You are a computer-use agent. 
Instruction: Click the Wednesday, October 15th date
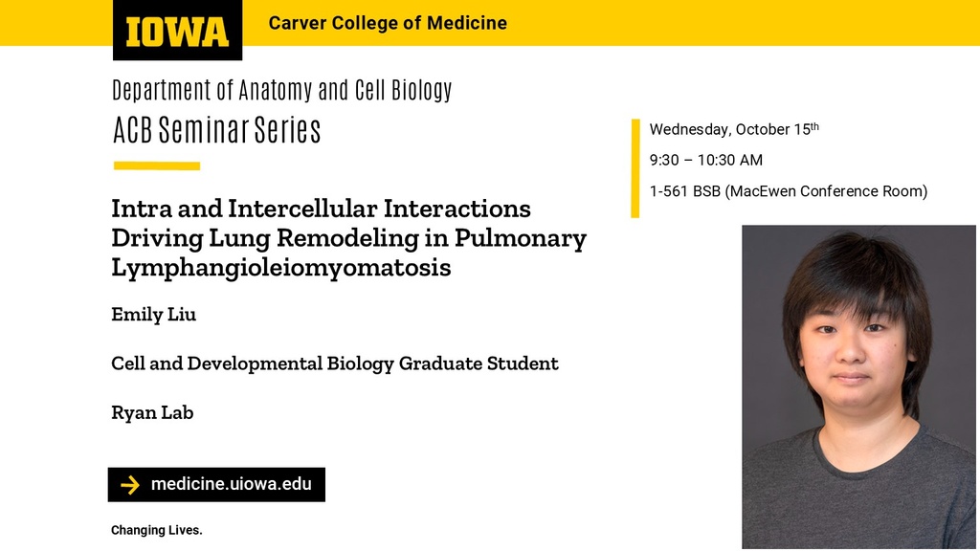pyautogui.click(x=734, y=129)
